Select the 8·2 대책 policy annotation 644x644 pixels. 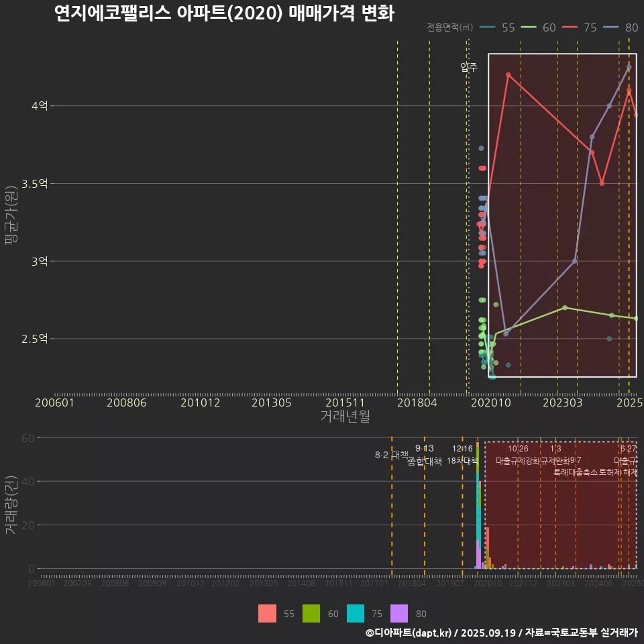click(391, 455)
